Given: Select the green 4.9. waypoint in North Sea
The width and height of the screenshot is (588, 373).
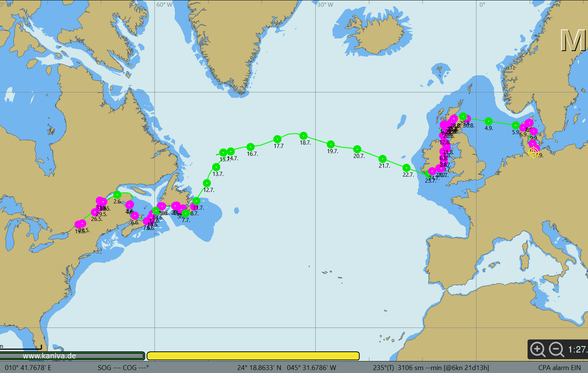Looking at the screenshot, I should (488, 121).
